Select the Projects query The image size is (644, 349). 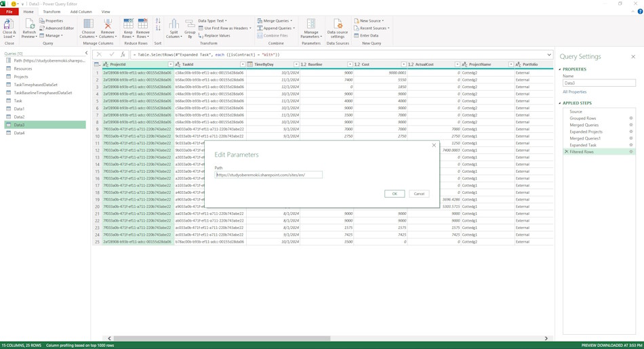pos(45,77)
